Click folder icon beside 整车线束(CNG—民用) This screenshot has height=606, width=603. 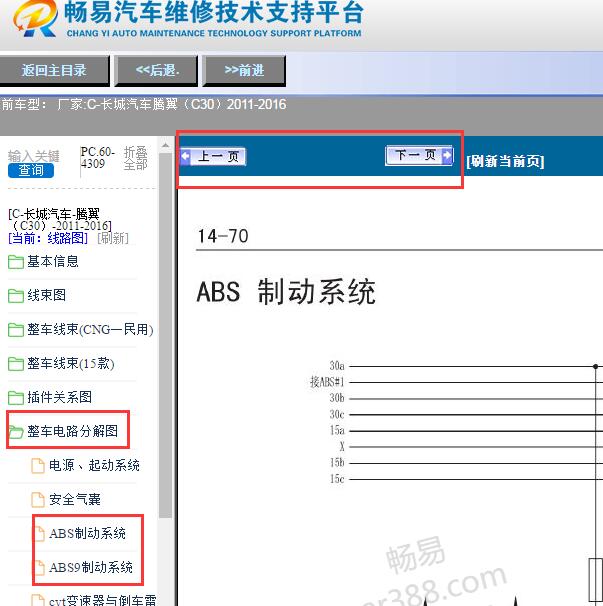click(x=16, y=330)
